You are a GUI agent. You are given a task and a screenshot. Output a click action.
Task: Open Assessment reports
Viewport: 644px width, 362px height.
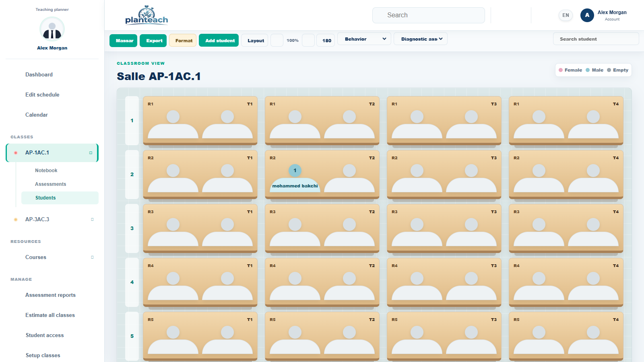click(50, 295)
